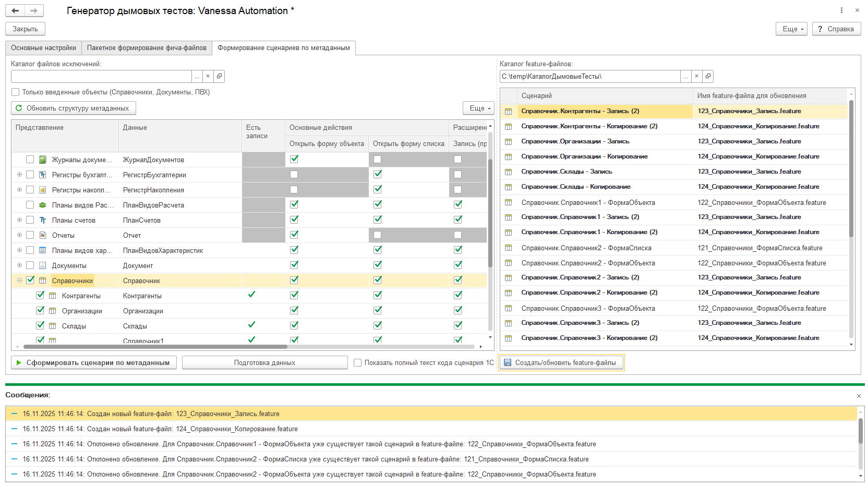Expand the Документы tree node
The height and width of the screenshot is (487, 868).
click(19, 265)
